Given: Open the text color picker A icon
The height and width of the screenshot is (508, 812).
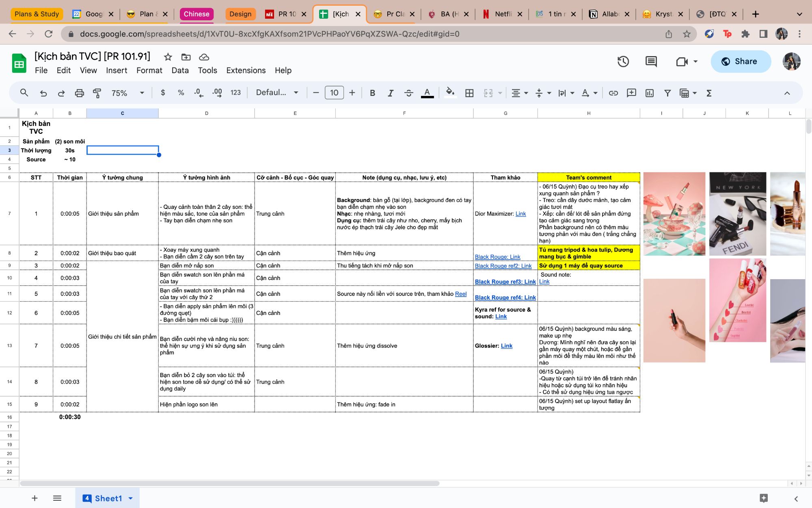Looking at the screenshot, I should pos(427,93).
